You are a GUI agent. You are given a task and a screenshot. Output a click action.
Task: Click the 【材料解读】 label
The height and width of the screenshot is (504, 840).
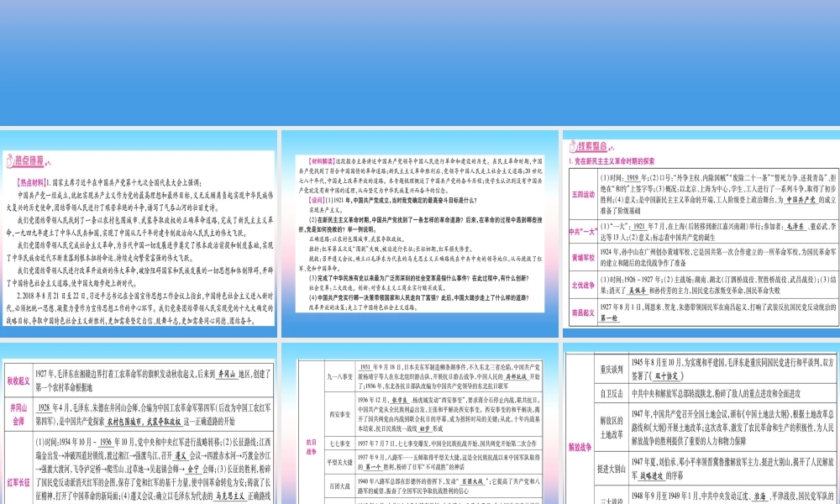point(322,160)
